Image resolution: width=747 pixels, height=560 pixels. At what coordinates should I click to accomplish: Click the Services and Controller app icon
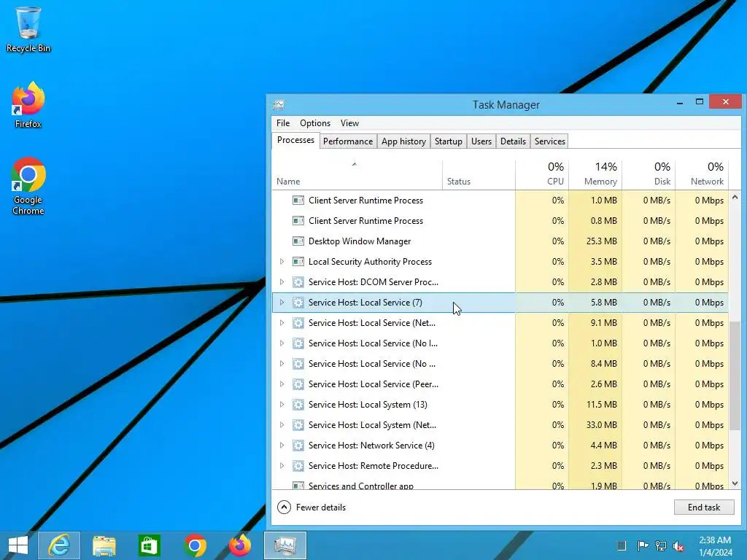(298, 486)
